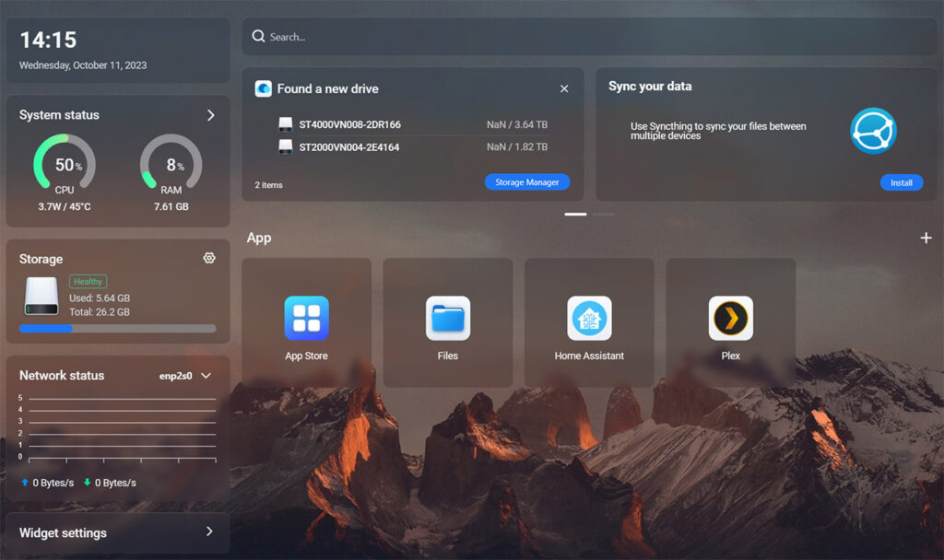Click the storage disk icon
The image size is (944, 560).
tap(41, 295)
